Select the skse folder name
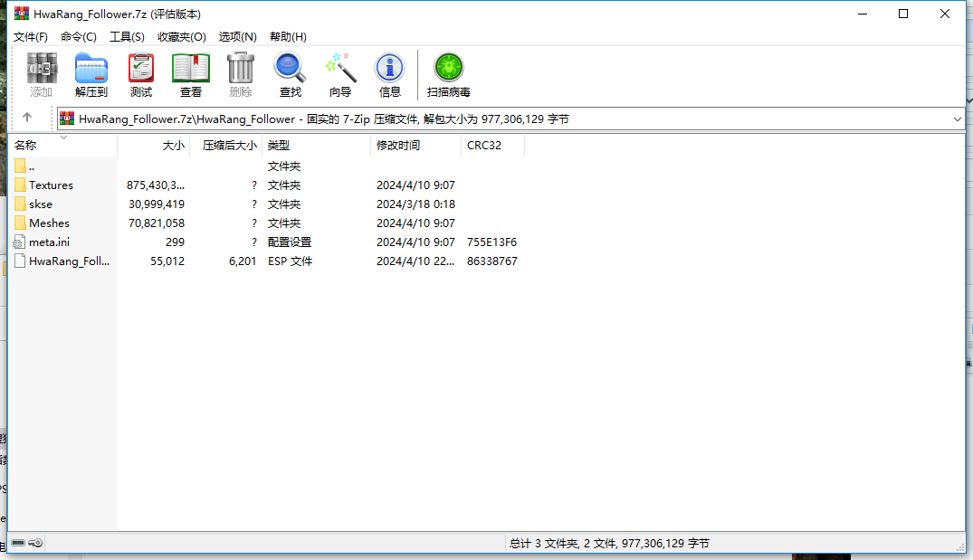 point(41,204)
